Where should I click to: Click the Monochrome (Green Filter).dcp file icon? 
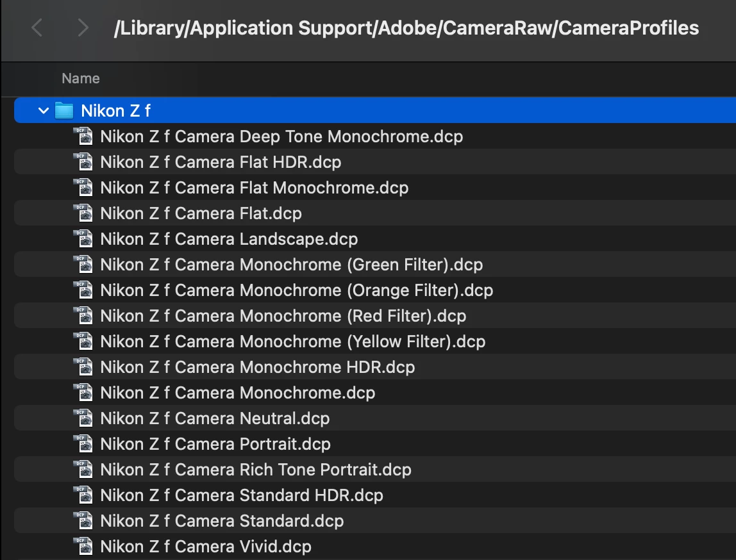click(x=83, y=265)
